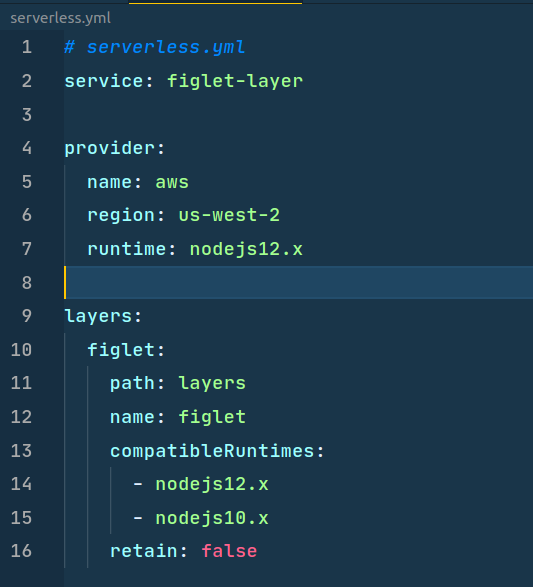Click line number 12 in the gutter
The image size is (533, 587).
[21, 417]
